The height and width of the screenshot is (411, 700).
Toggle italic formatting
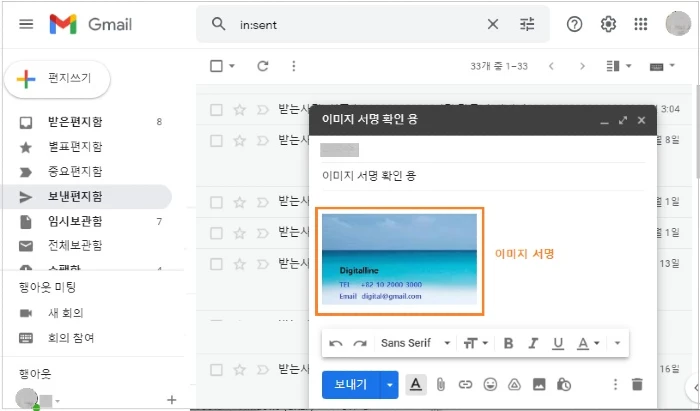[533, 343]
